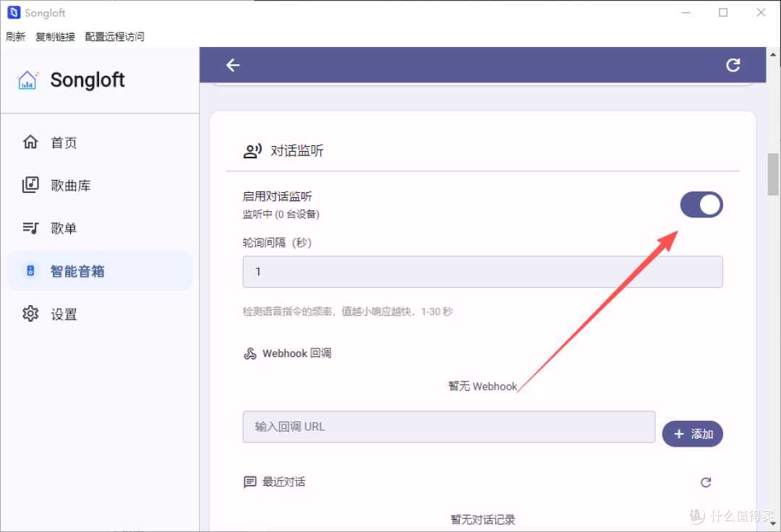The width and height of the screenshot is (781, 532).
Task: Click the Webhook icon next to Webhook 回调
Action: point(250,353)
